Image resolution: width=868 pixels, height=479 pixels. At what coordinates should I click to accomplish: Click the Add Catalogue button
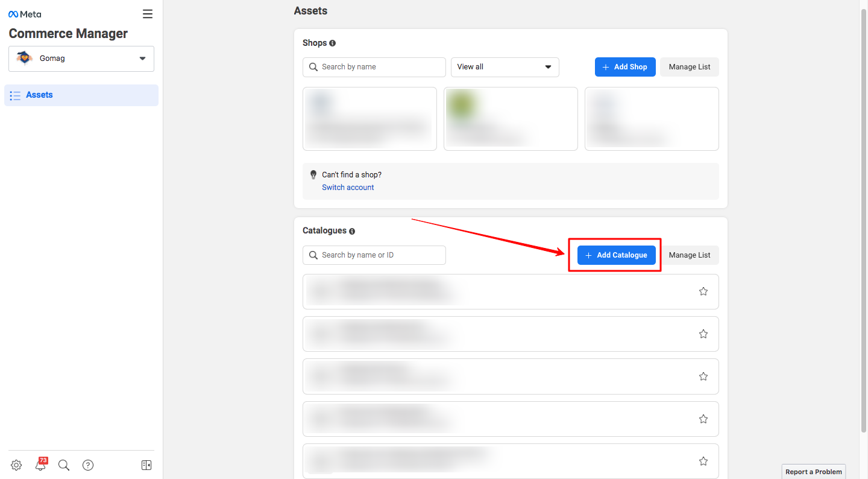coord(617,255)
